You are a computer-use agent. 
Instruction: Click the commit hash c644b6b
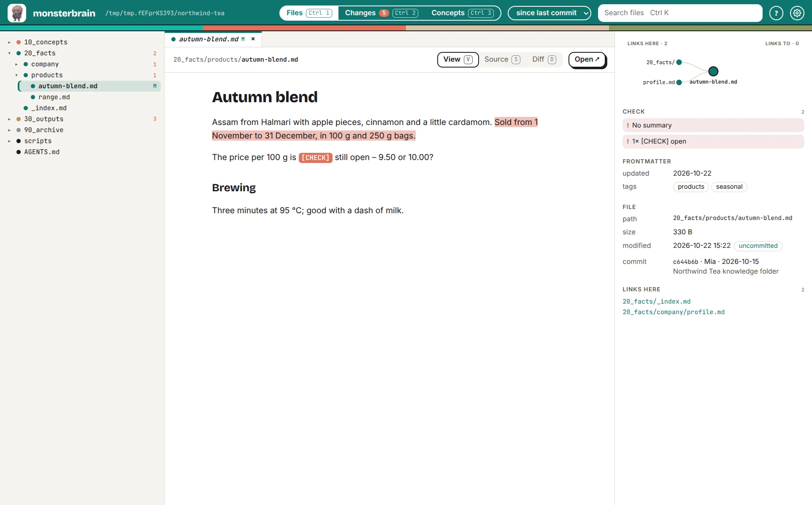(x=685, y=262)
